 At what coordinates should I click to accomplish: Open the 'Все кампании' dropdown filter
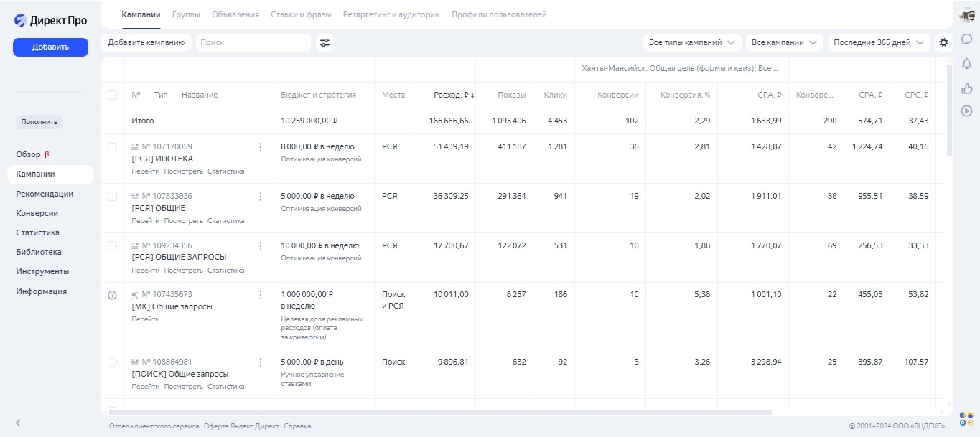click(x=784, y=42)
